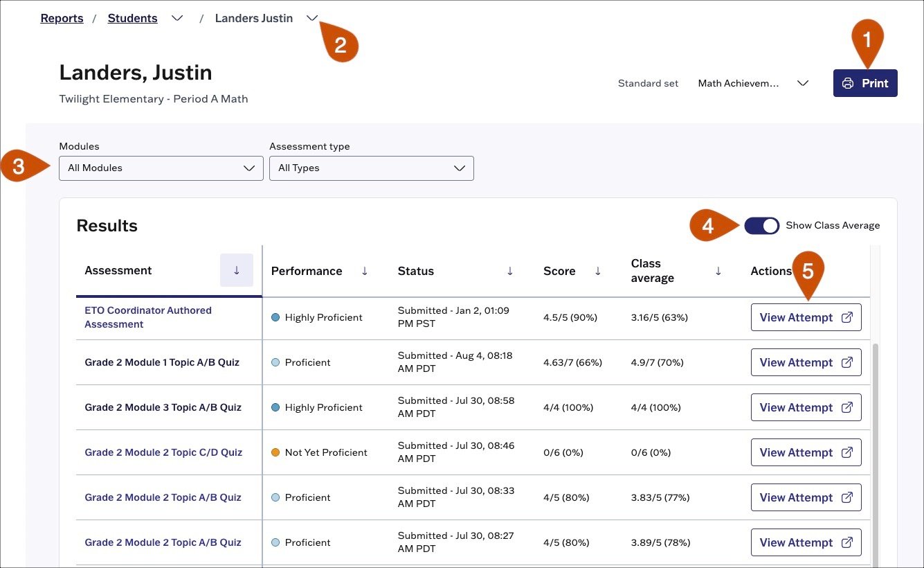Click the Not Yet Proficient orange dot
This screenshot has width=924, height=568.
coord(275,452)
